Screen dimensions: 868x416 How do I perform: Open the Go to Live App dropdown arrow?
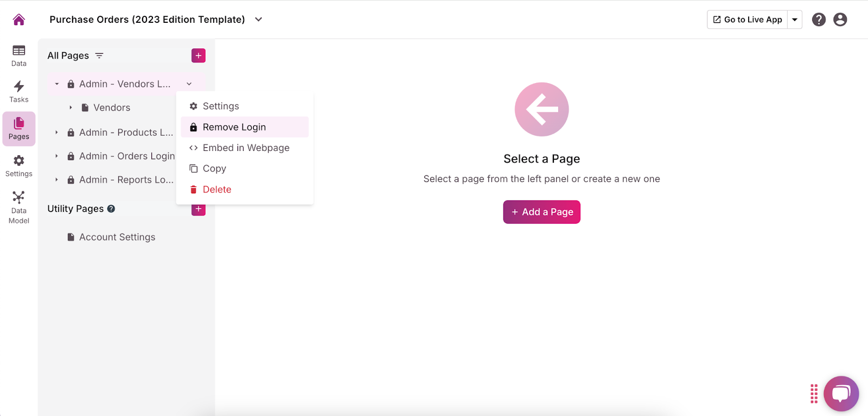click(795, 20)
